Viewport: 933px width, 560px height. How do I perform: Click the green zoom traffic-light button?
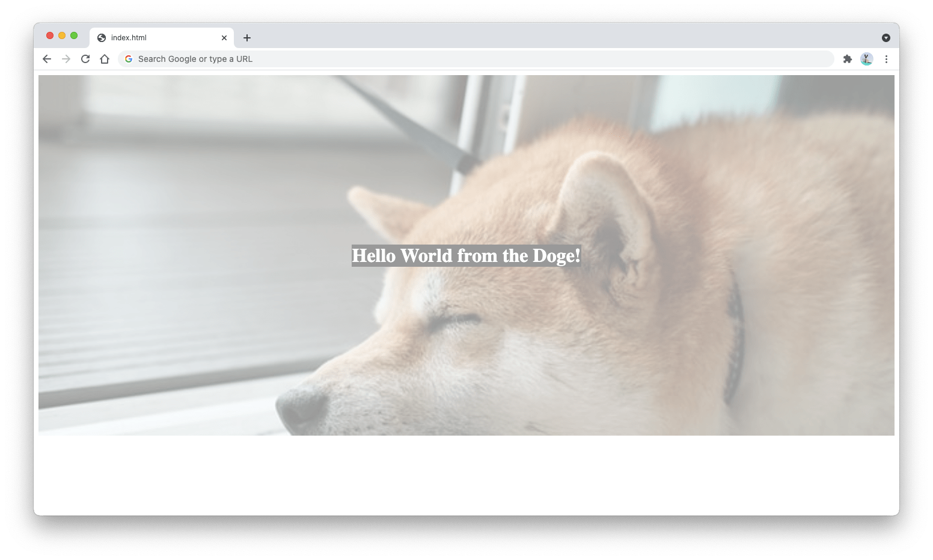pos(74,35)
